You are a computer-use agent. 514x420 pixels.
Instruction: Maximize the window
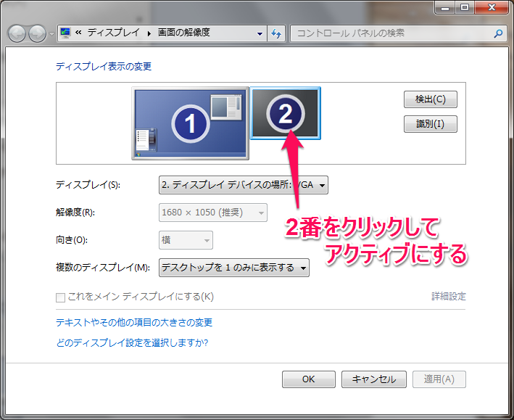[x=465, y=7]
